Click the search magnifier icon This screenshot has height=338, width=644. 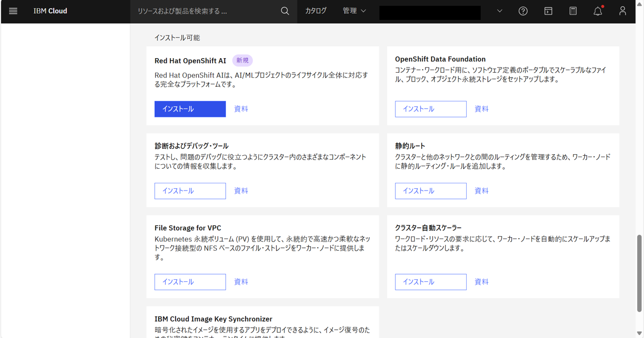[285, 11]
